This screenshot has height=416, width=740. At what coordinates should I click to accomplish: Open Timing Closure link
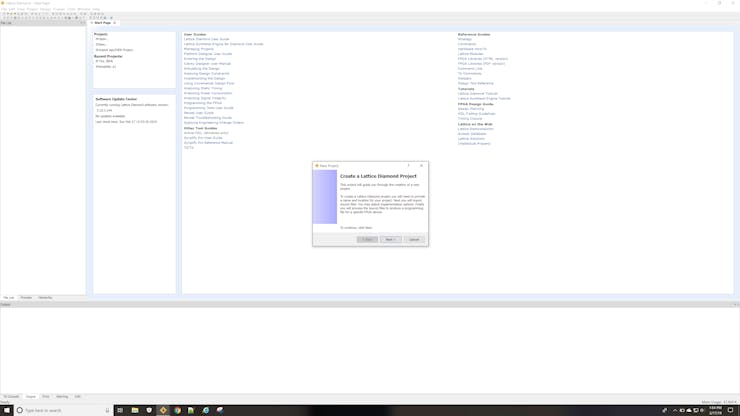point(470,119)
